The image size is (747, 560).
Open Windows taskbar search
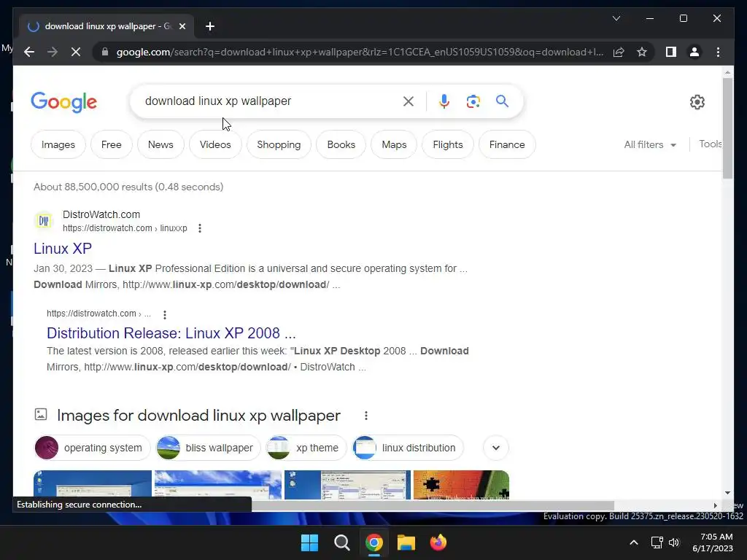[x=341, y=542]
